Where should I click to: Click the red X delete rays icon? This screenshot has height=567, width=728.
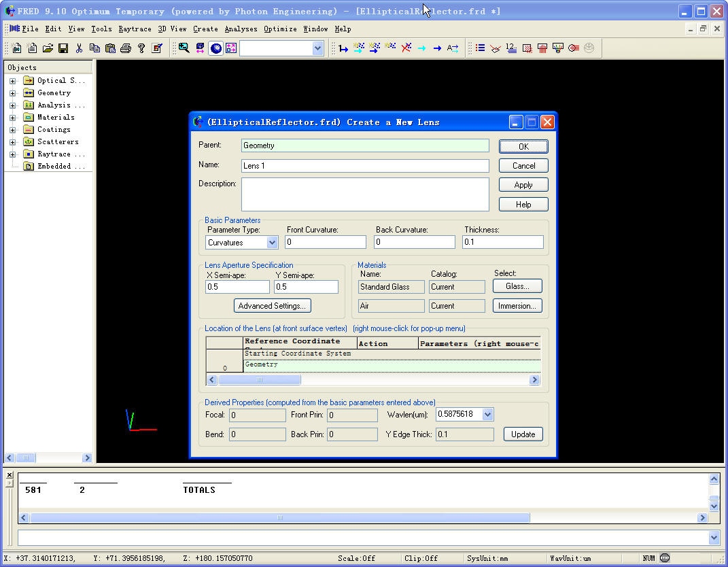pos(406,48)
